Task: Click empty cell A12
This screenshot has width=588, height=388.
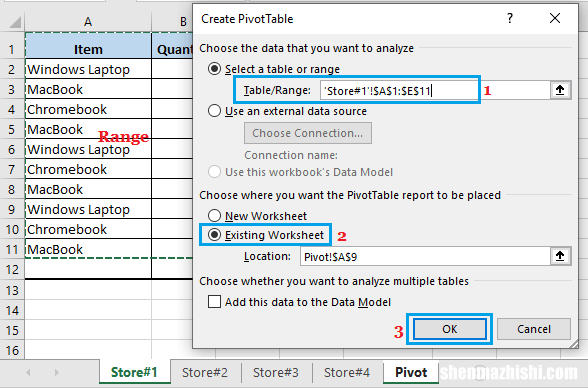Action: 88,269
